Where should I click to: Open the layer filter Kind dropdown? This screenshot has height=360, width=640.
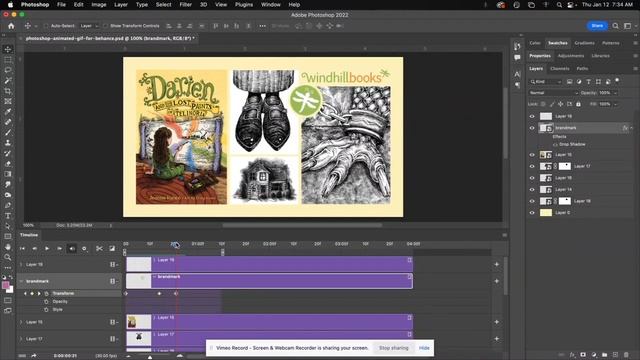pos(546,82)
